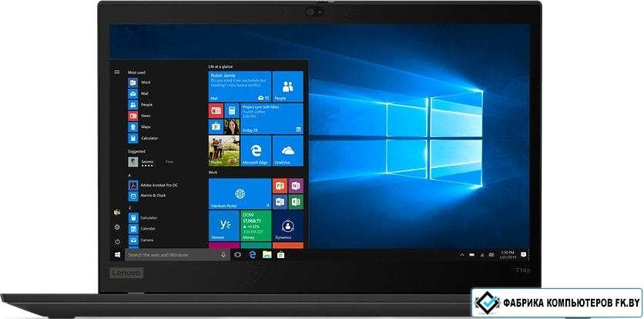Click the microphone in search box

click(223, 255)
